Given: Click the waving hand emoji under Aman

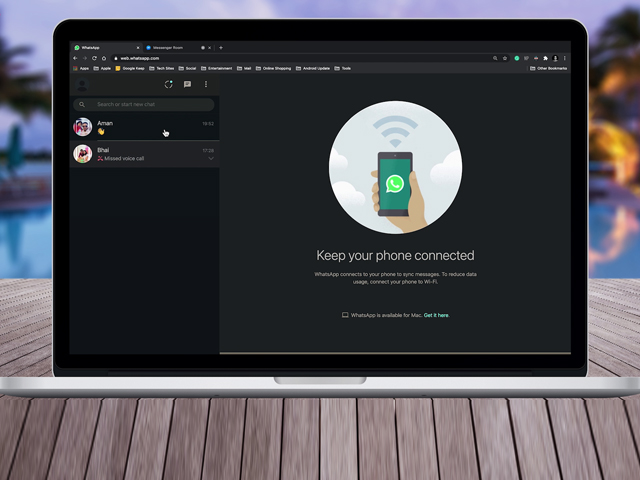Looking at the screenshot, I should [x=101, y=131].
